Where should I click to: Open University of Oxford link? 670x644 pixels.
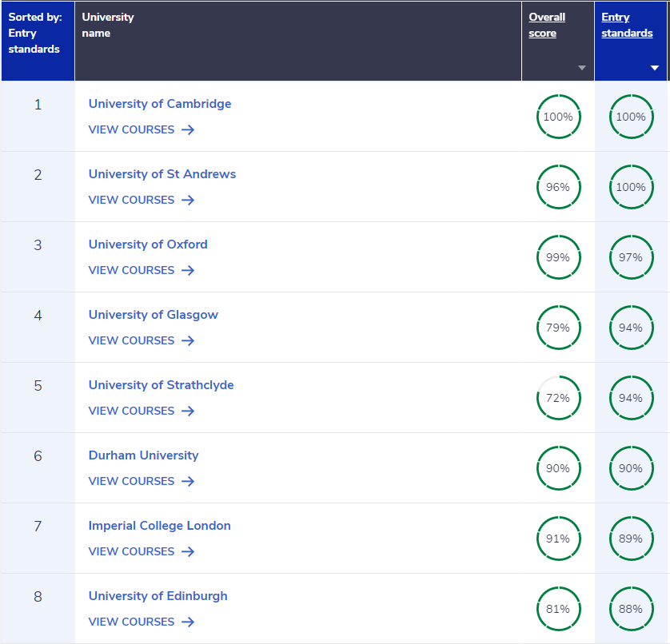[148, 244]
